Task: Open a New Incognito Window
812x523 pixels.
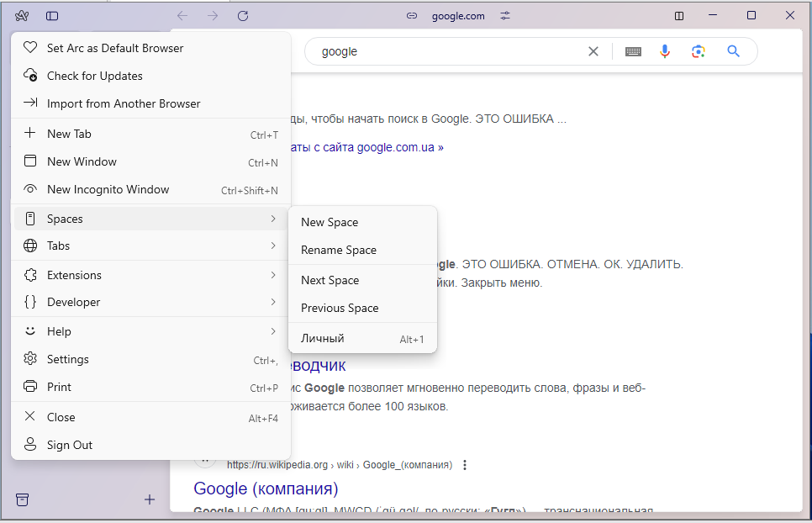Action: point(150,189)
